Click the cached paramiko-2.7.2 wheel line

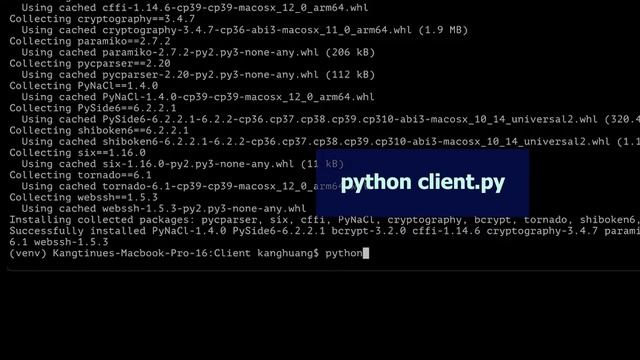pyautogui.click(x=198, y=52)
